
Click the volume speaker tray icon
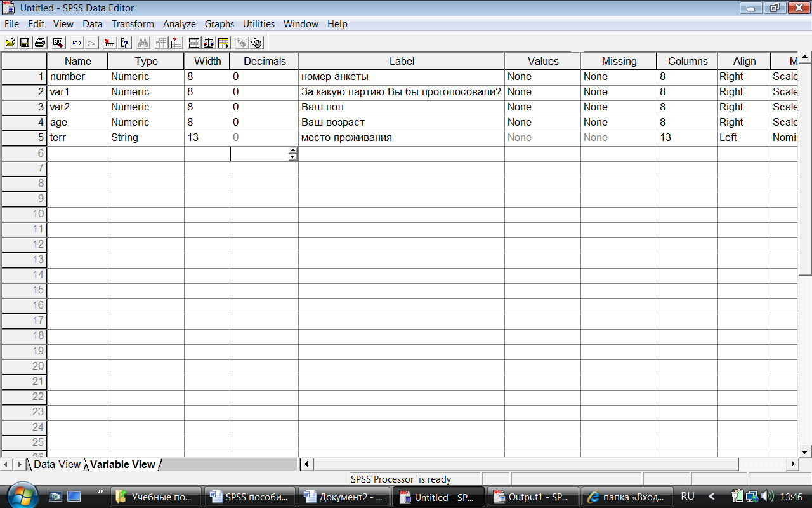(x=768, y=496)
